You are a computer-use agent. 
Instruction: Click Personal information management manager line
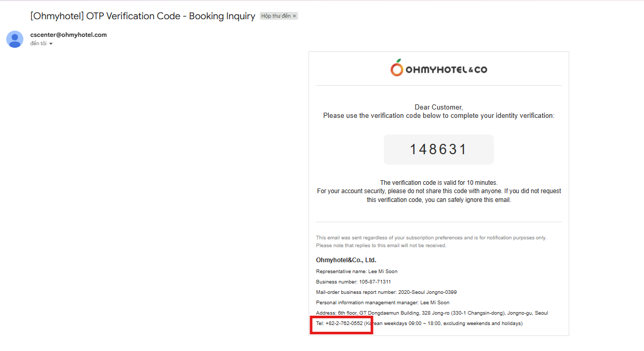(383, 303)
